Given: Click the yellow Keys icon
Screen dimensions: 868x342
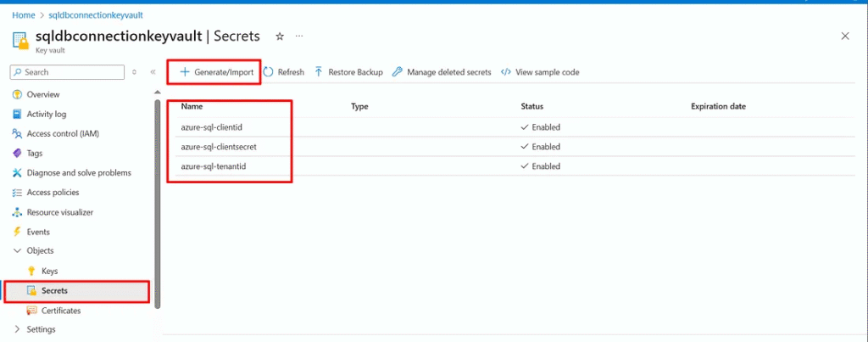Looking at the screenshot, I should [x=31, y=271].
